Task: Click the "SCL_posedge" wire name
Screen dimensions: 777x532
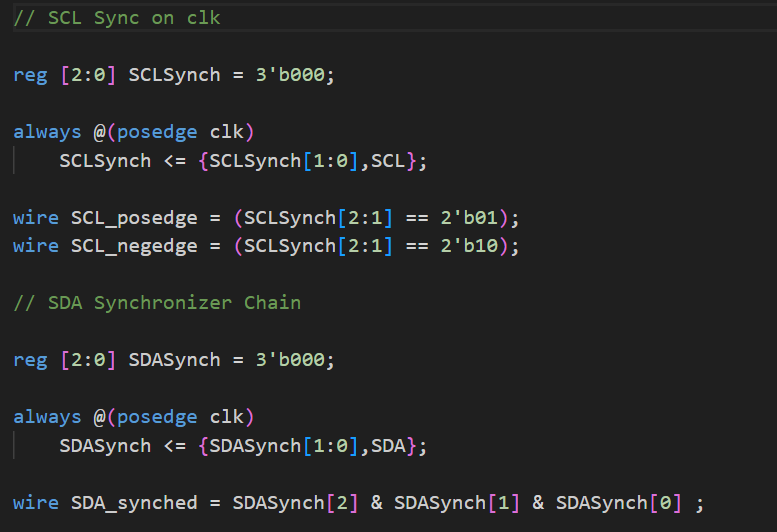Action: pyautogui.click(x=134, y=218)
